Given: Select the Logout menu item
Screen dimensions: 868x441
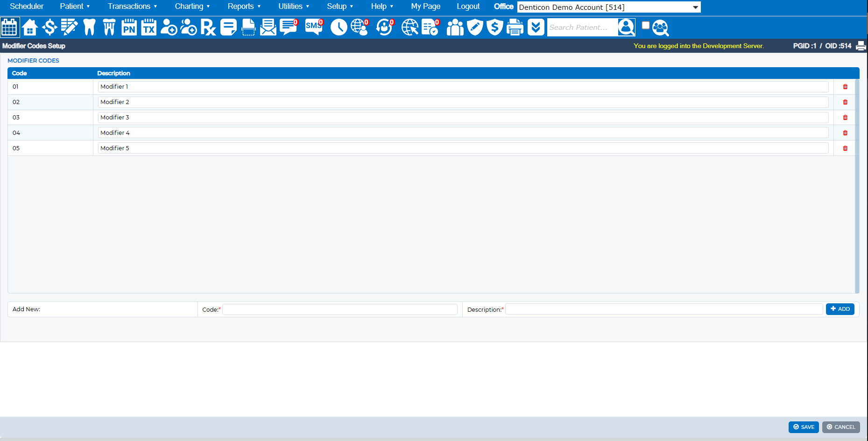Looking at the screenshot, I should pyautogui.click(x=468, y=7).
